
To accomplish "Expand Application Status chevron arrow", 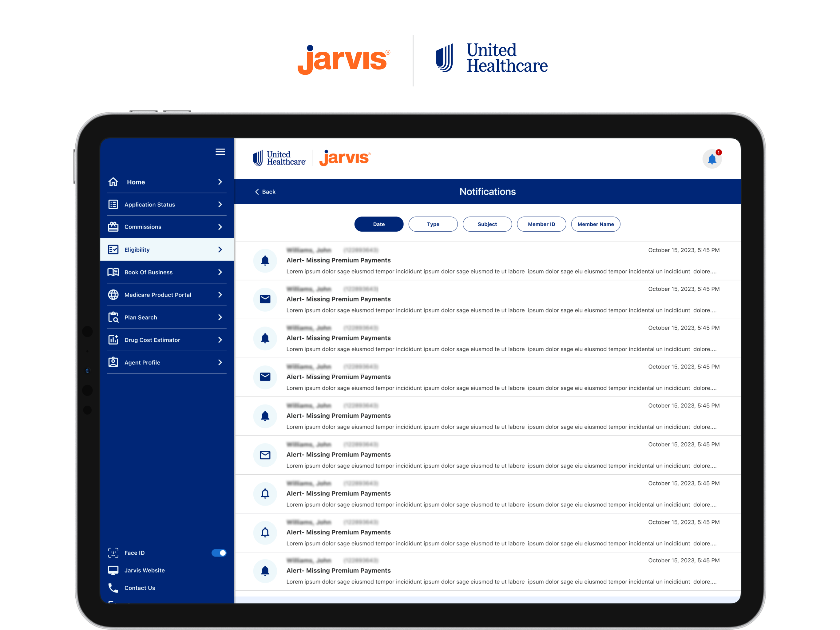I will click(x=220, y=205).
